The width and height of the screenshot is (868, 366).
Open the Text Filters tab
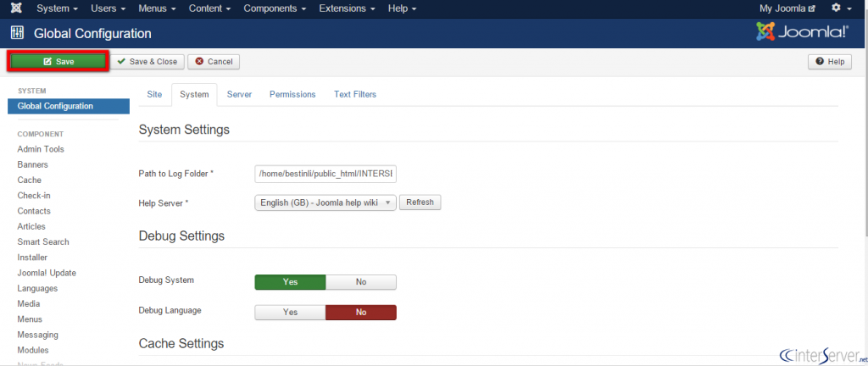[355, 95]
